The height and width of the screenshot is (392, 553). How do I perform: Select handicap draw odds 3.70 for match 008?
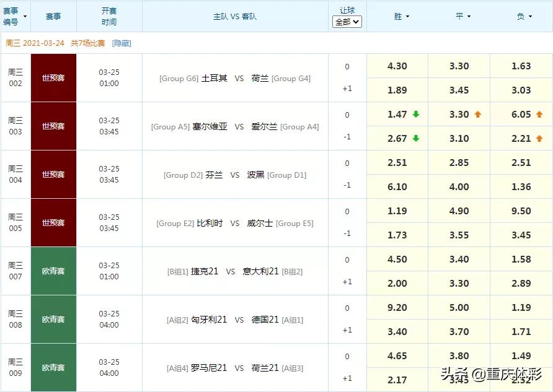(459, 331)
